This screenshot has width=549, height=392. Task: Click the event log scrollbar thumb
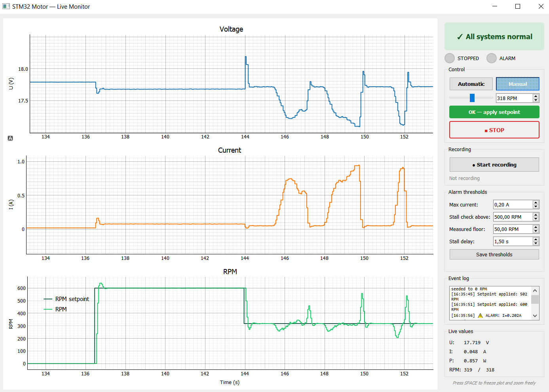(535, 299)
